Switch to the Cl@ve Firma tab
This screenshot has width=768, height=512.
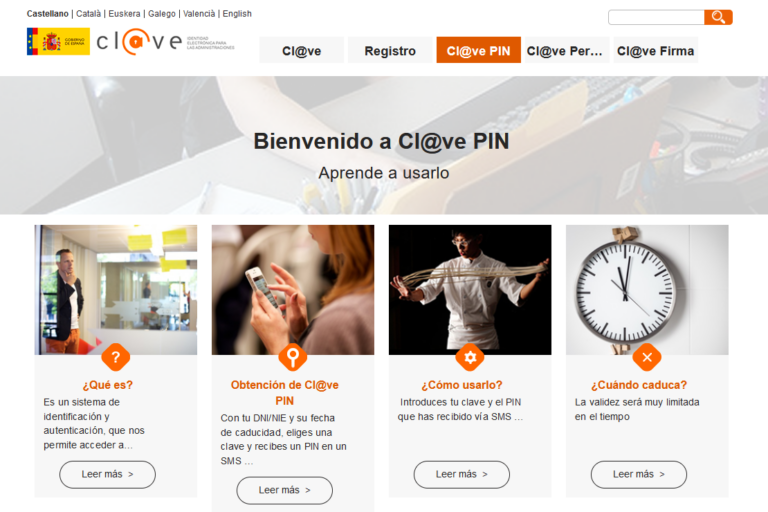pyautogui.click(x=655, y=50)
